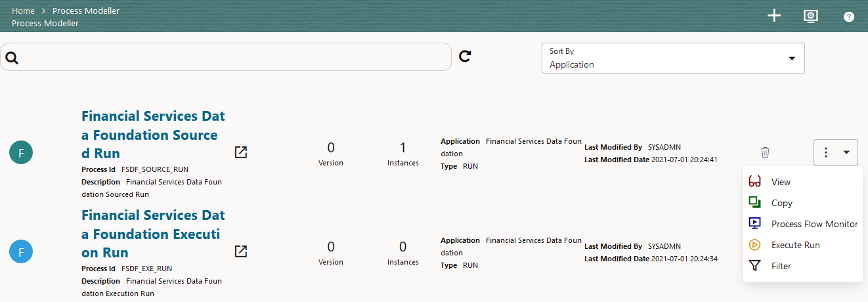Click the Execution Run instances count 0
This screenshot has width=868, height=302.
click(x=402, y=246)
